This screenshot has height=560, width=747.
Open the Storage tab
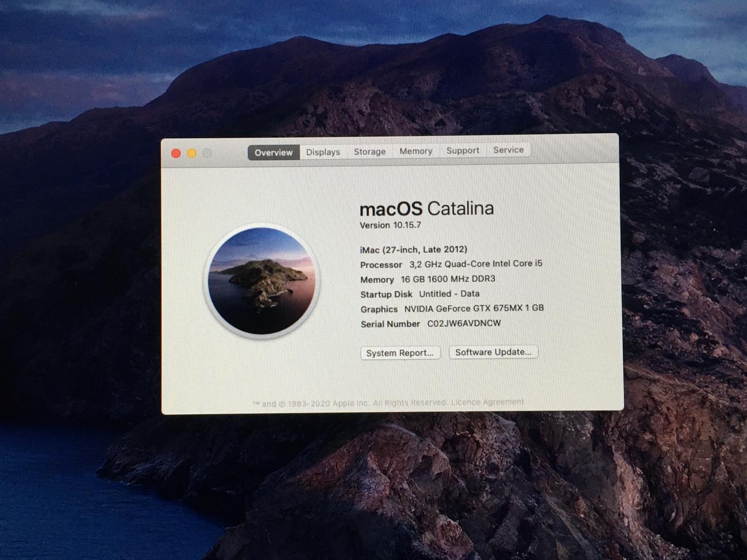(x=369, y=151)
